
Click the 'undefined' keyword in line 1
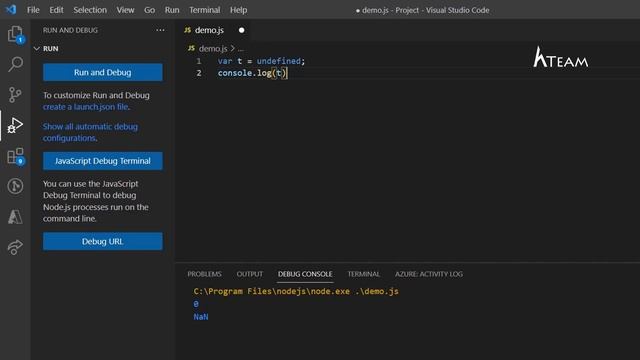pyautogui.click(x=278, y=61)
